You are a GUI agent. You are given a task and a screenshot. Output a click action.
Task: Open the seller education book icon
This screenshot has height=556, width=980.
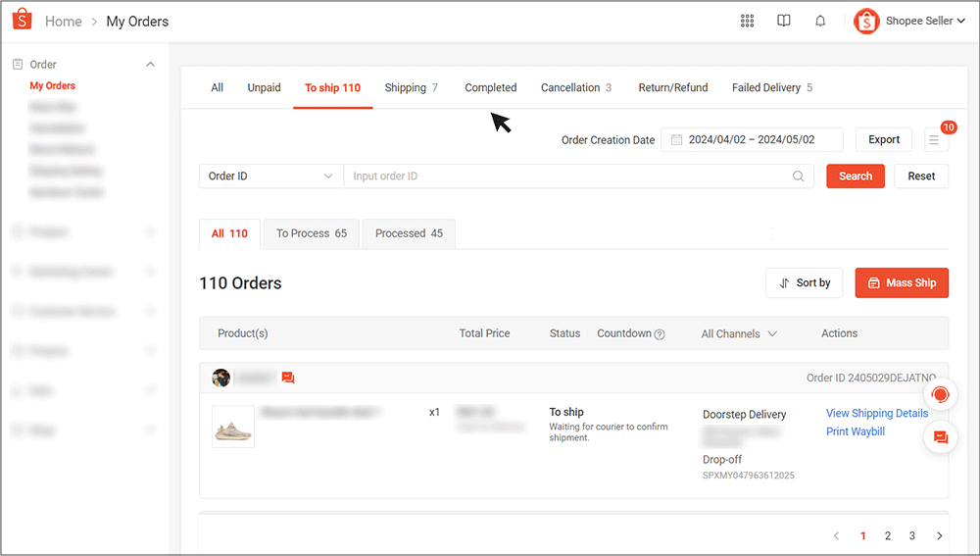[x=783, y=21]
